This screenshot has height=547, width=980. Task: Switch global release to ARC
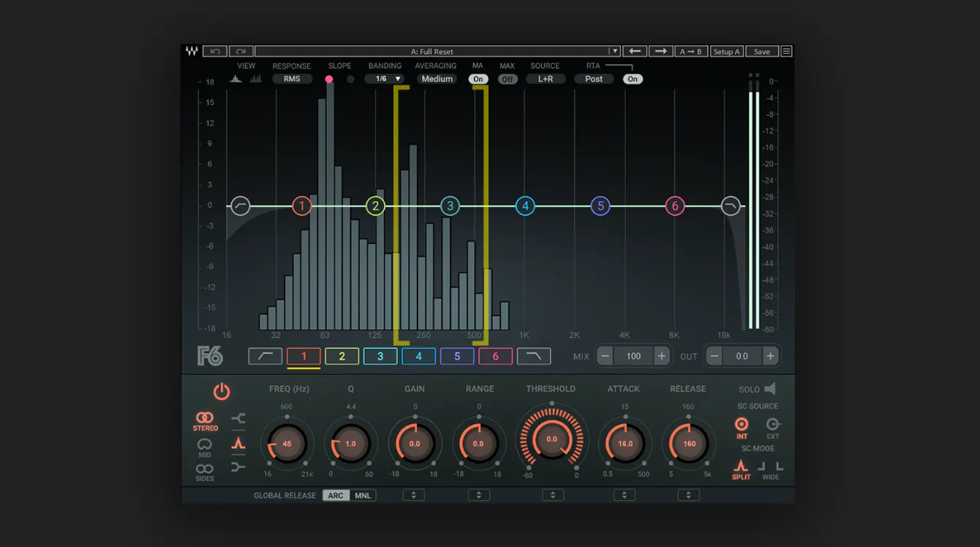coord(336,495)
